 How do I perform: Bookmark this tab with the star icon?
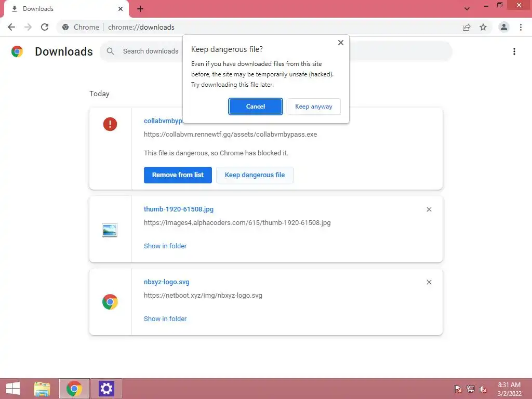483,27
